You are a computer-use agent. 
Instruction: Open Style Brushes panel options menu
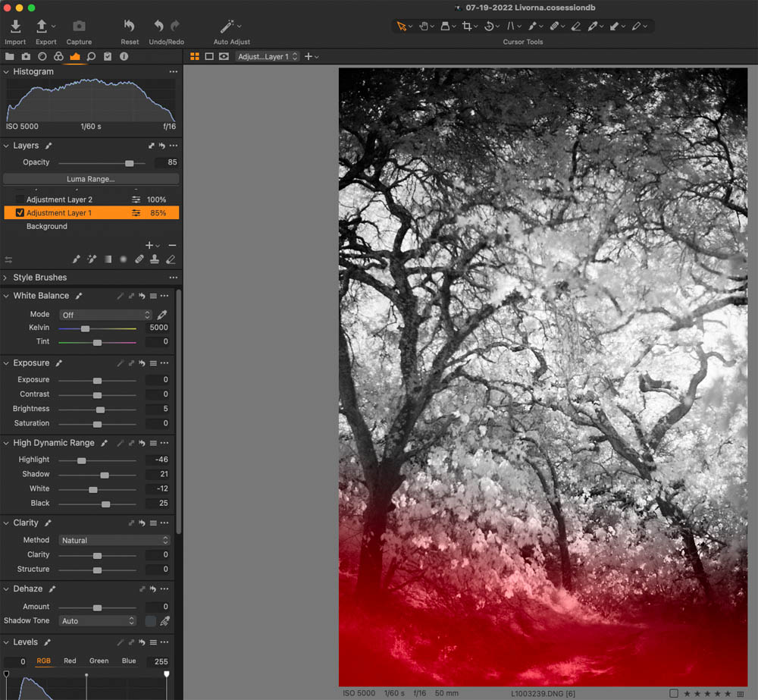click(173, 278)
